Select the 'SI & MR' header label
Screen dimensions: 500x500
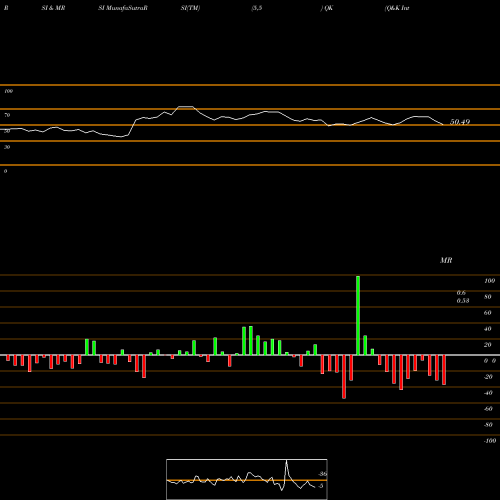click(53, 8)
